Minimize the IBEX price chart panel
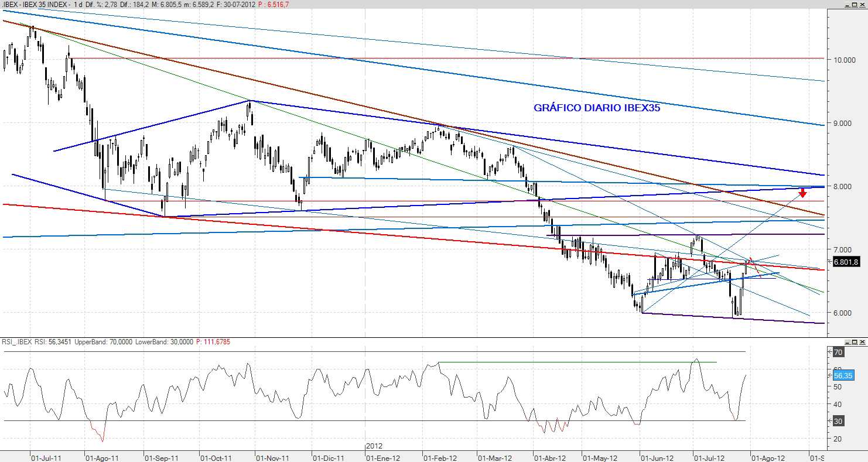The height and width of the screenshot is (462, 868). point(846,5)
